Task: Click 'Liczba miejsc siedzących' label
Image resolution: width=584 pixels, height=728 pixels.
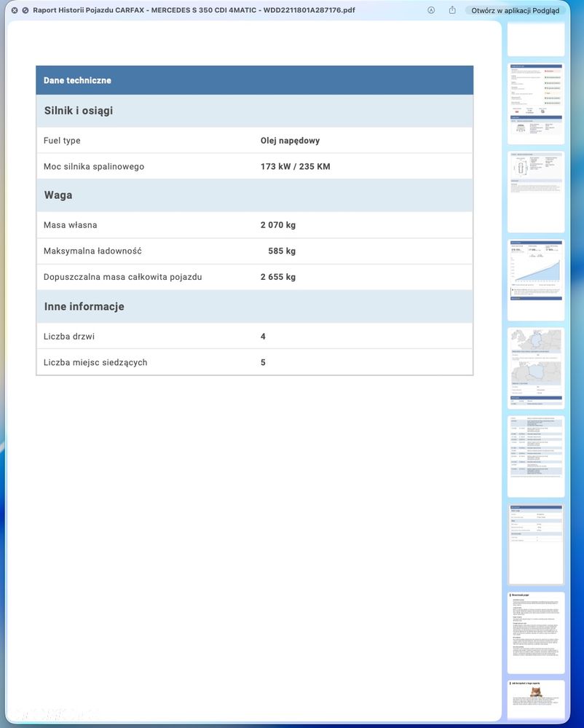Action: [x=95, y=363]
